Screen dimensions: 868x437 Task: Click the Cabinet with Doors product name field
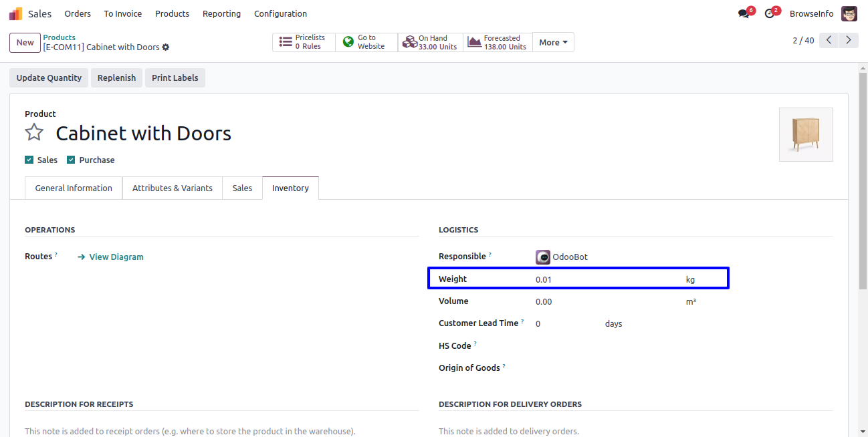point(143,133)
